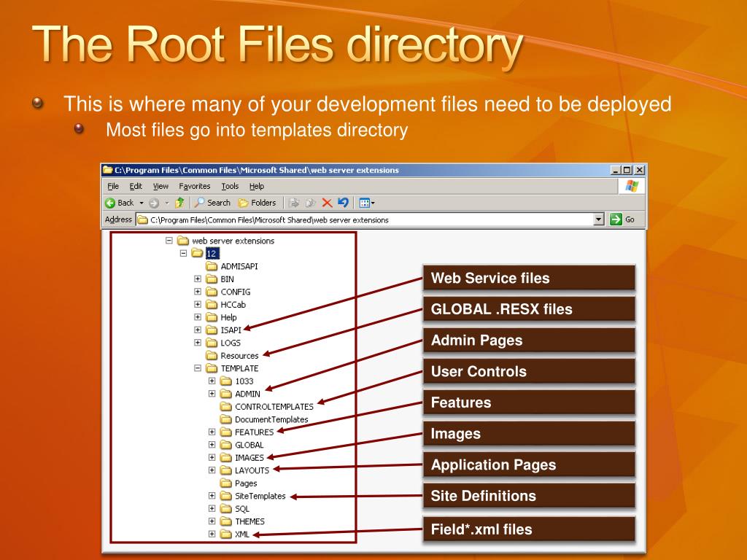Viewport: 747px width, 560px height.
Task: Expand the XML folder
Action: [212, 534]
